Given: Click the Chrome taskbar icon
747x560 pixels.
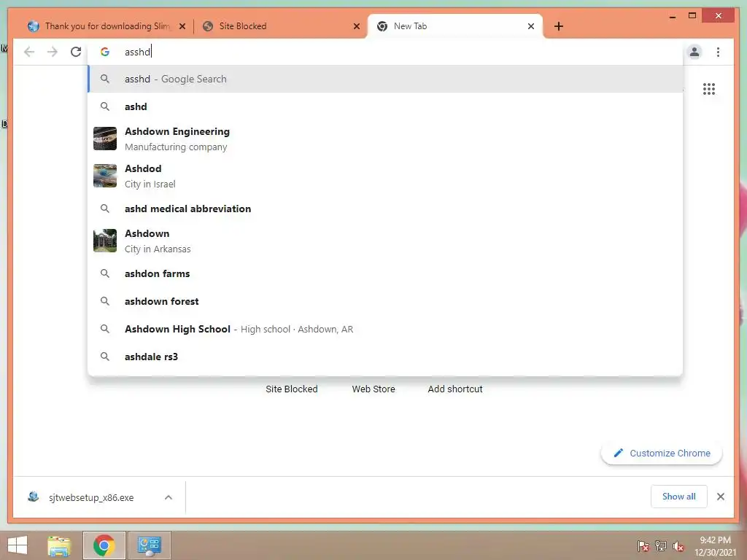Looking at the screenshot, I should pos(104,545).
